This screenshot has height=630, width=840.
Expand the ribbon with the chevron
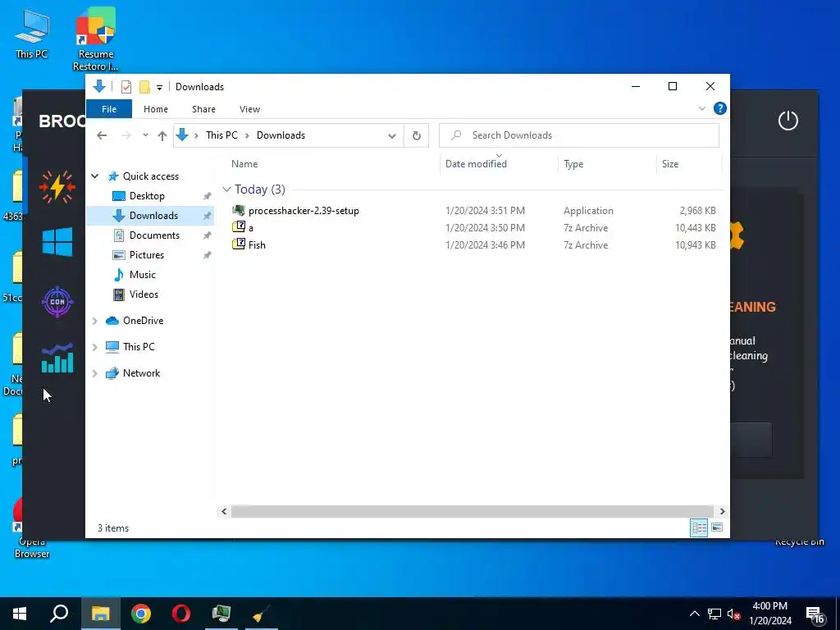tap(702, 109)
